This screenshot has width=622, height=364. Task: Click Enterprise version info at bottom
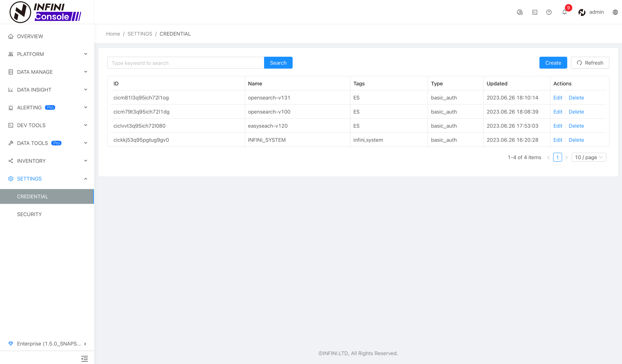(x=47, y=344)
